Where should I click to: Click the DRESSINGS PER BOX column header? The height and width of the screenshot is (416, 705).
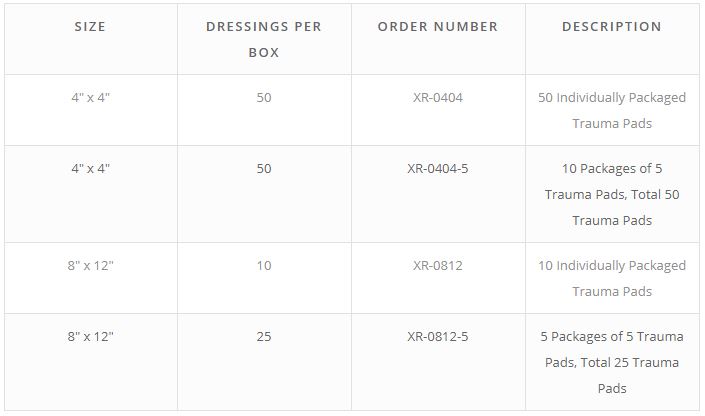click(x=263, y=39)
